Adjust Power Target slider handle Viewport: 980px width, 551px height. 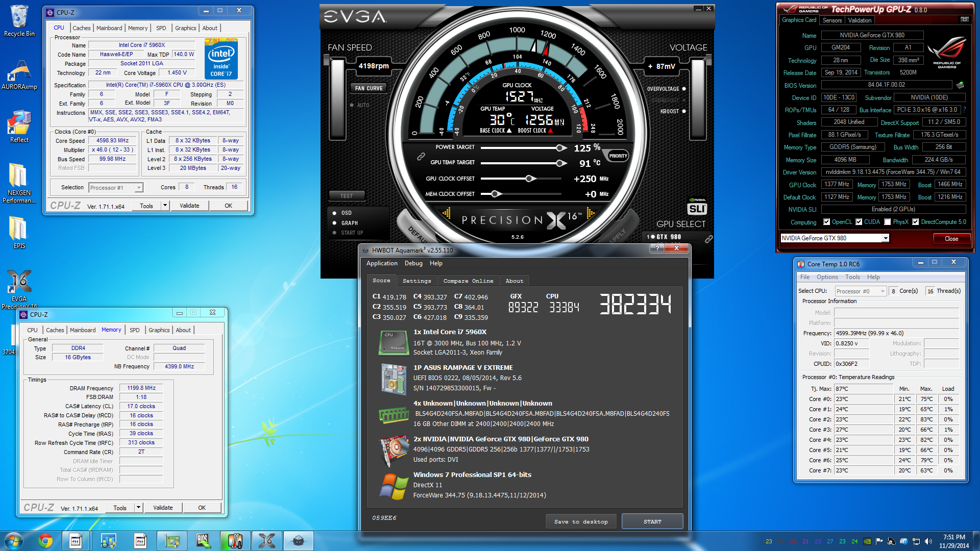coord(561,148)
